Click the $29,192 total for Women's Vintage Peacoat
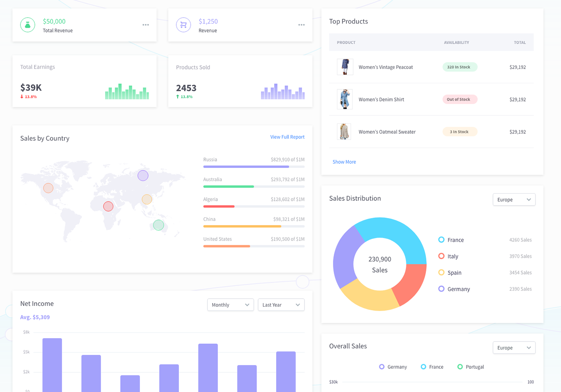The width and height of the screenshot is (561, 392). (518, 67)
